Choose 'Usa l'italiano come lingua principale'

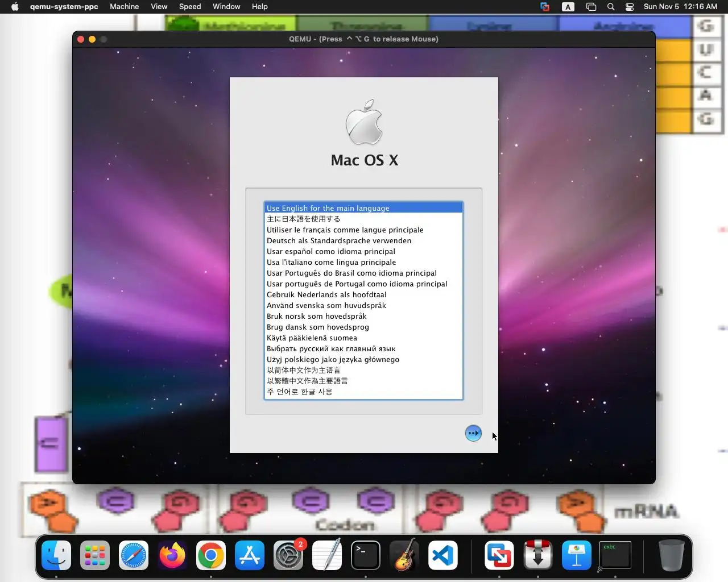tap(363, 262)
